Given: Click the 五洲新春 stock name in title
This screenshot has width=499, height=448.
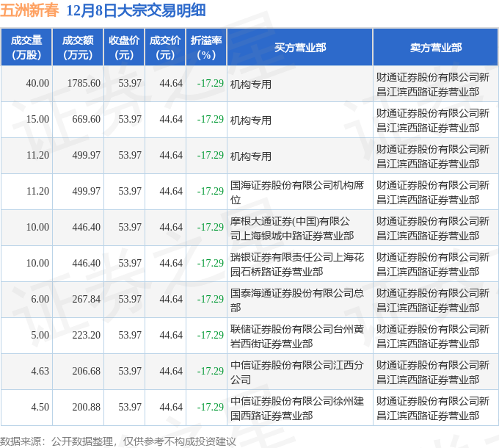Looking at the screenshot, I should point(30,10).
